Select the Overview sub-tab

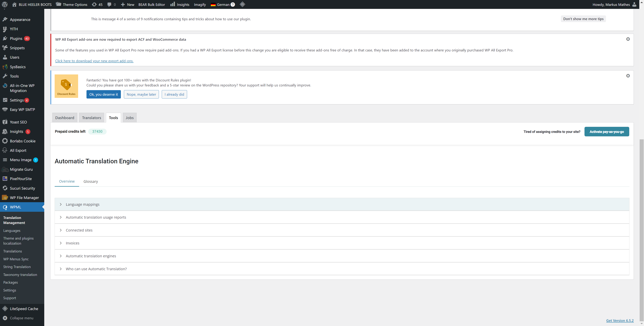(67, 181)
